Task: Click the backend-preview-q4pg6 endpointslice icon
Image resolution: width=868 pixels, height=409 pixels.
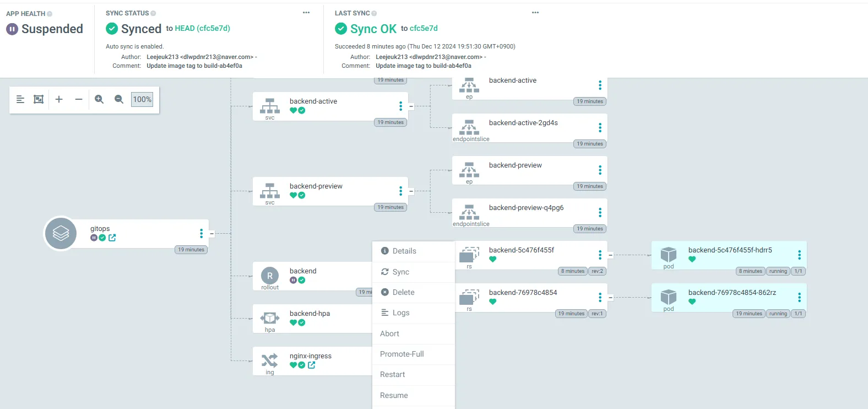Action: [x=469, y=212]
